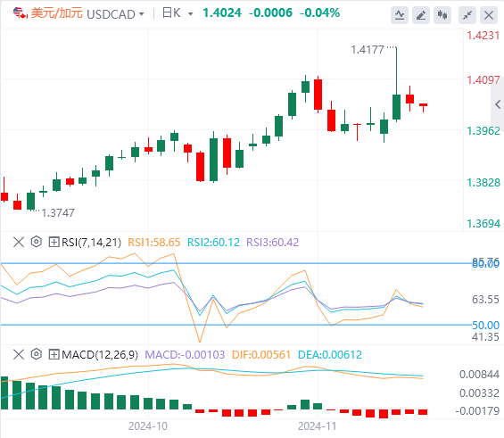
Task: Open the 日K timeframe dropdown
Action: 178,13
